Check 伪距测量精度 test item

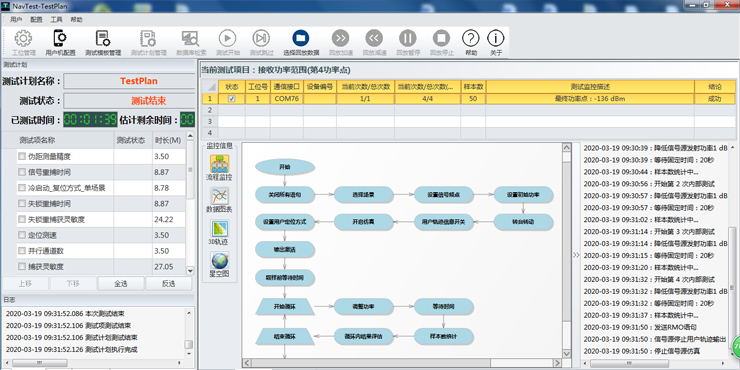22,156
